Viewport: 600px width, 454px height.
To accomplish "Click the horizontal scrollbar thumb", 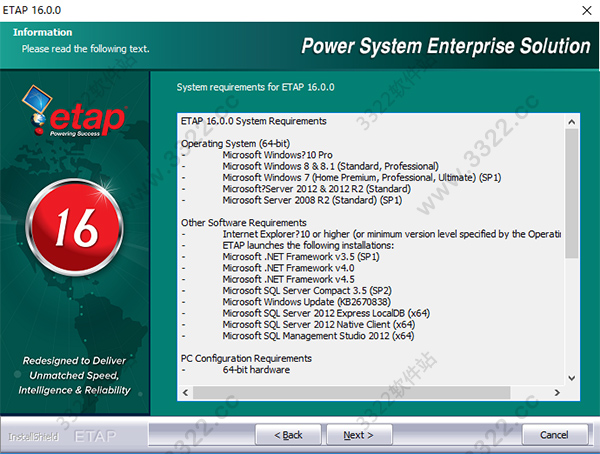I will tap(351, 392).
